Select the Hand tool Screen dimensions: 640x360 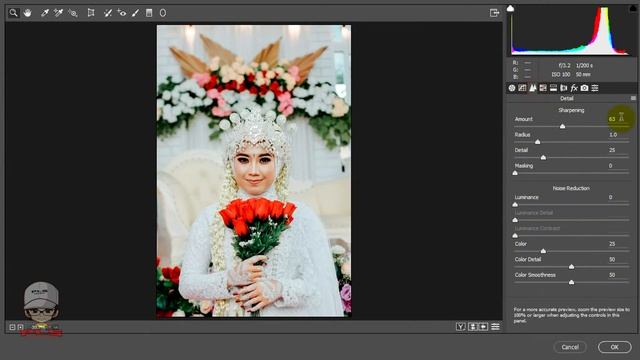pyautogui.click(x=27, y=13)
